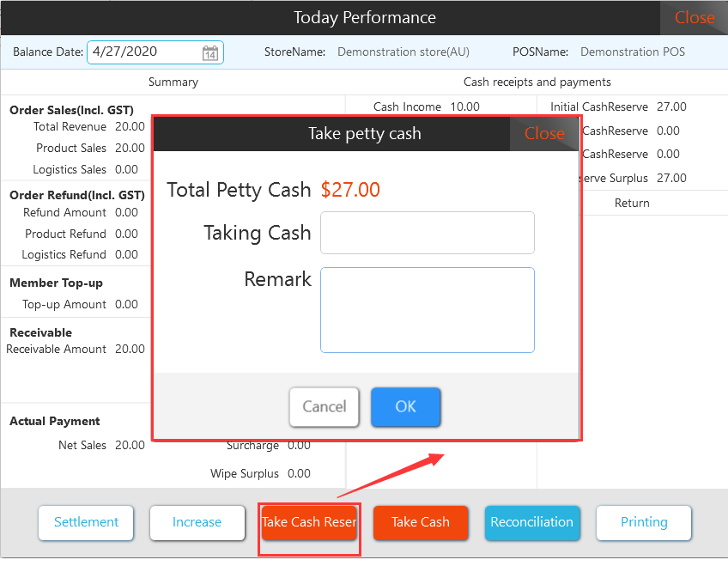Image resolution: width=728 pixels, height=566 pixels.
Task: Select the Increase button
Action: tap(197, 522)
